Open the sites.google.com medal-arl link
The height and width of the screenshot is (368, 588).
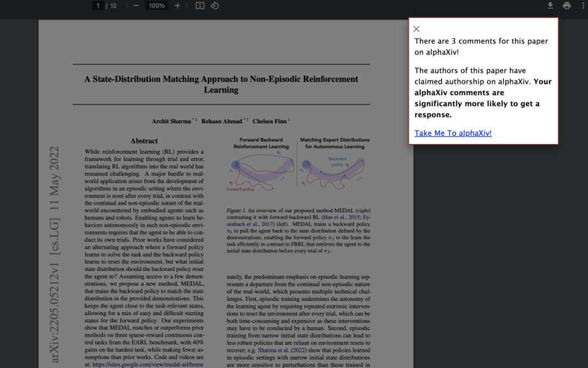click(x=148, y=364)
